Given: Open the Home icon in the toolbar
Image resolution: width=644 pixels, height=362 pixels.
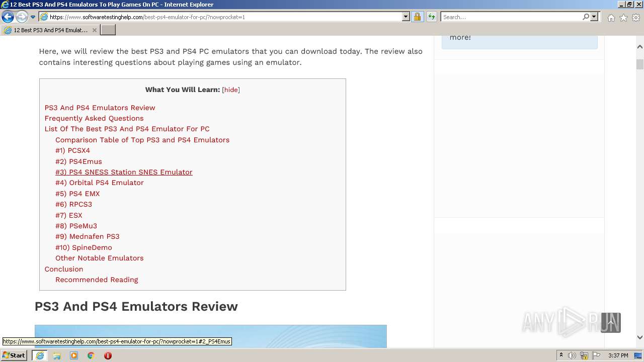Looking at the screenshot, I should point(611,18).
